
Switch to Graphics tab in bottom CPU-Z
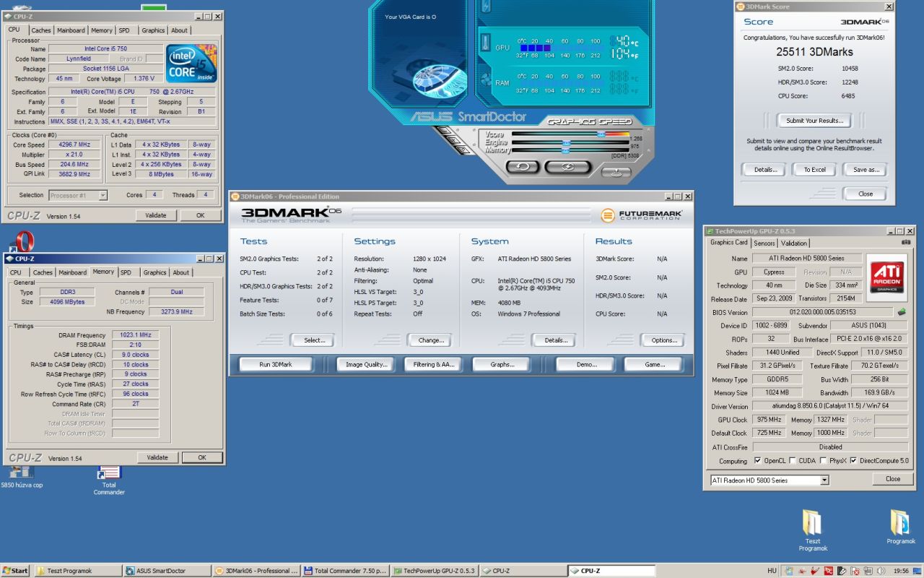click(154, 272)
